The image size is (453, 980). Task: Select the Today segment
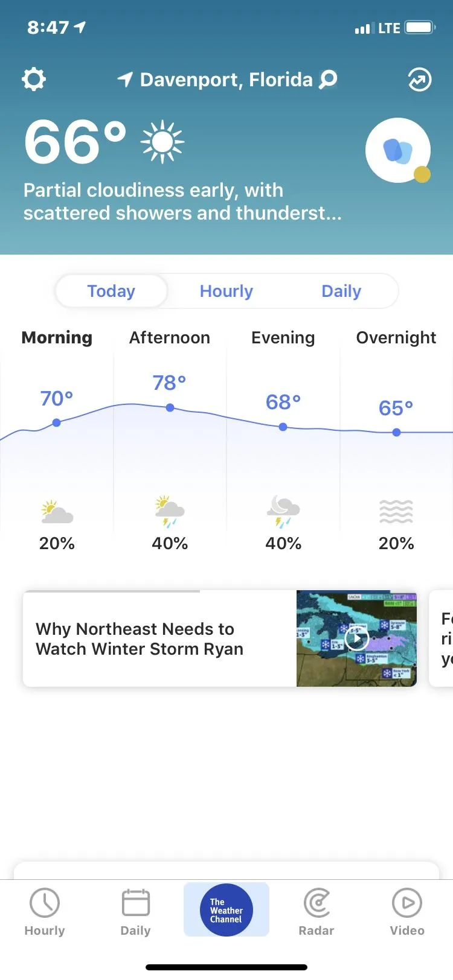(111, 291)
